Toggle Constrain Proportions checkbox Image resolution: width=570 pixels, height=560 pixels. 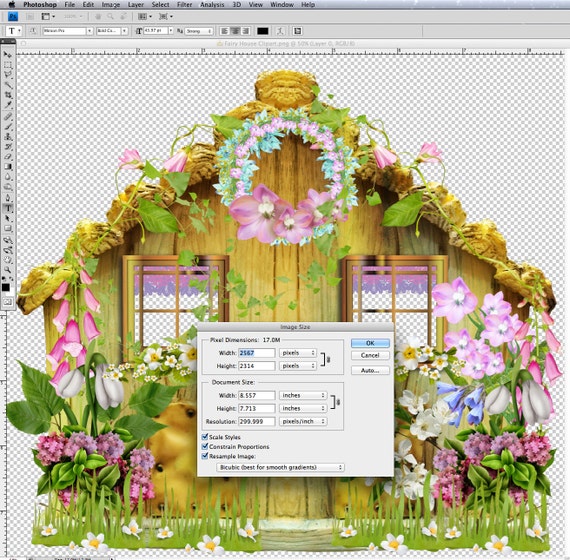(x=205, y=446)
